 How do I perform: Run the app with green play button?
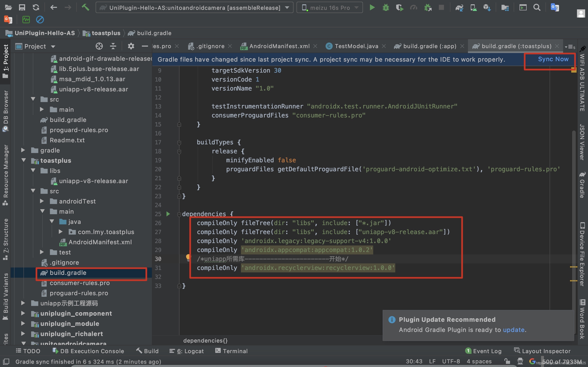pos(372,8)
